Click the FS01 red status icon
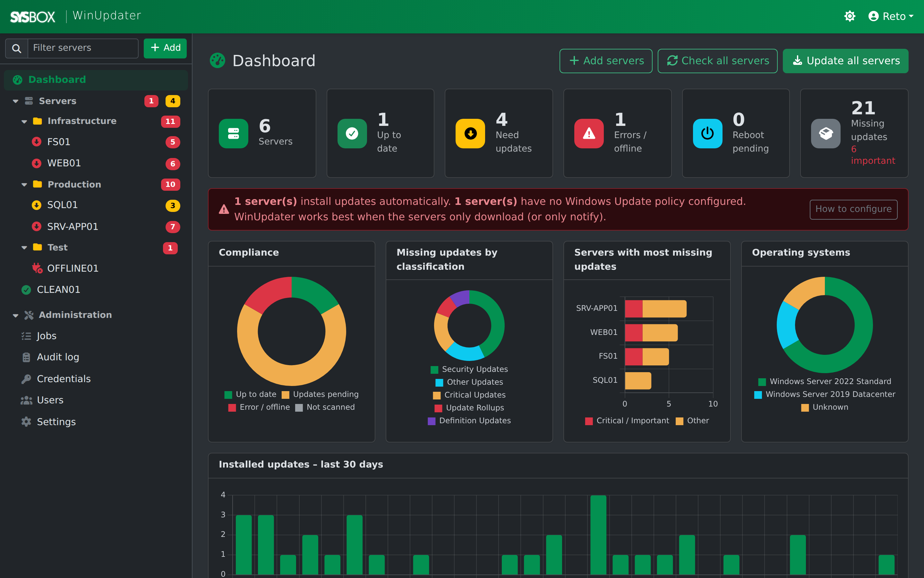 point(37,142)
